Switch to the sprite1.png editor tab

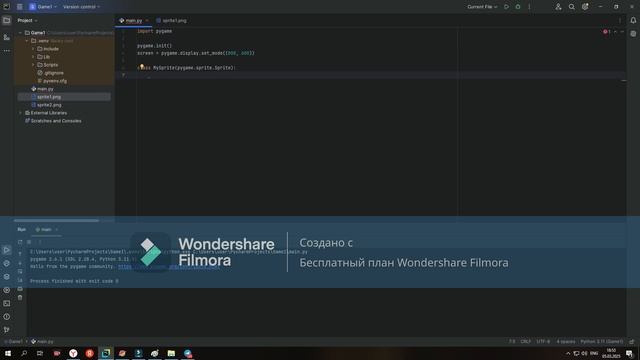point(171,20)
